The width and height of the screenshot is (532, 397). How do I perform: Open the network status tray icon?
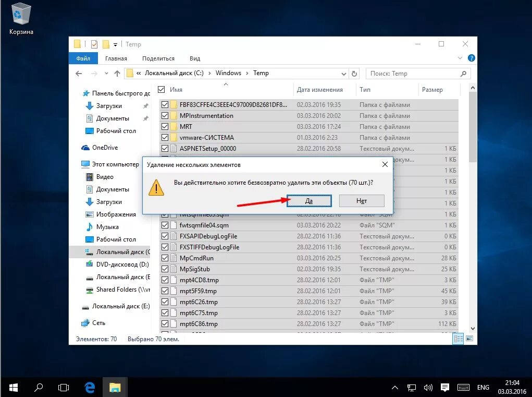point(412,388)
